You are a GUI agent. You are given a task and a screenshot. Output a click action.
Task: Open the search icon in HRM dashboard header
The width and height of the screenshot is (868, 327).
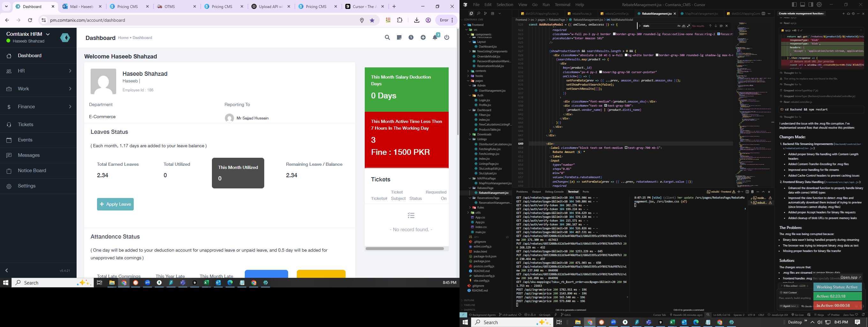click(387, 37)
